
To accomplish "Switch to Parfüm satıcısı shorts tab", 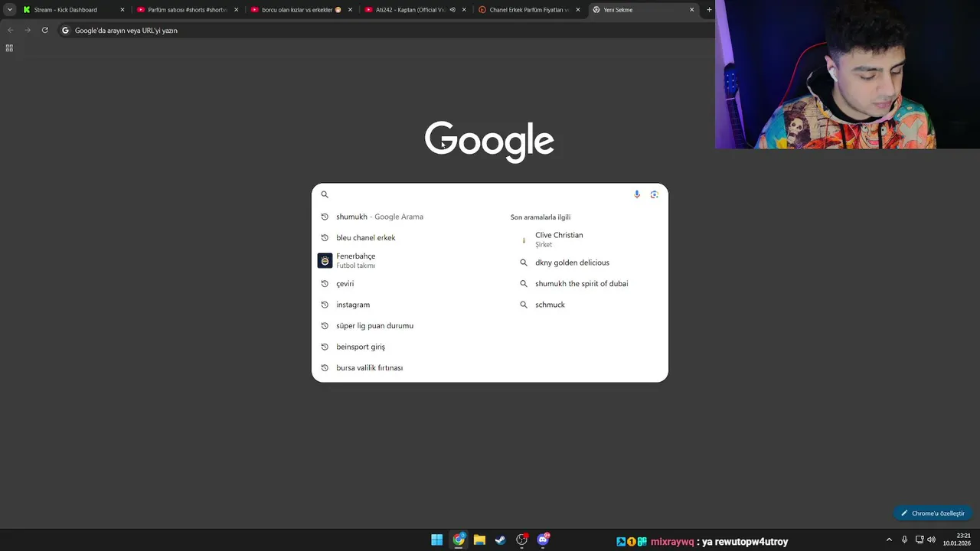I will (188, 10).
